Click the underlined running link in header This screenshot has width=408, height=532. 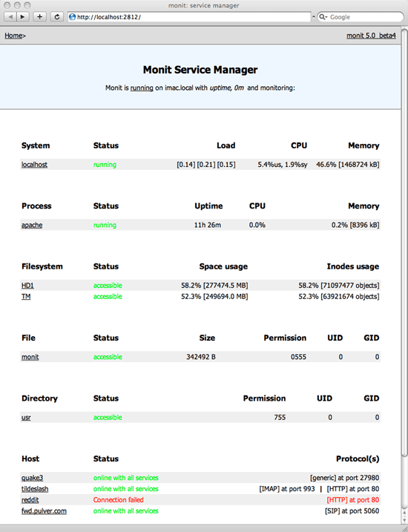(x=142, y=88)
